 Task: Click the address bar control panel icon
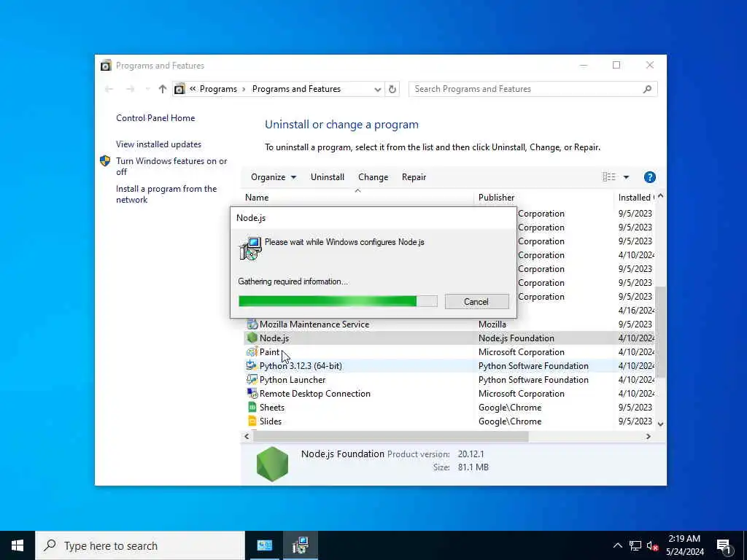click(179, 89)
